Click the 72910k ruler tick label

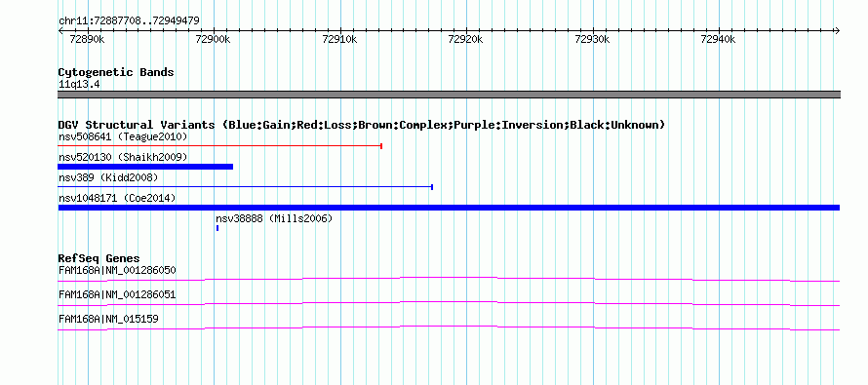coord(339,40)
